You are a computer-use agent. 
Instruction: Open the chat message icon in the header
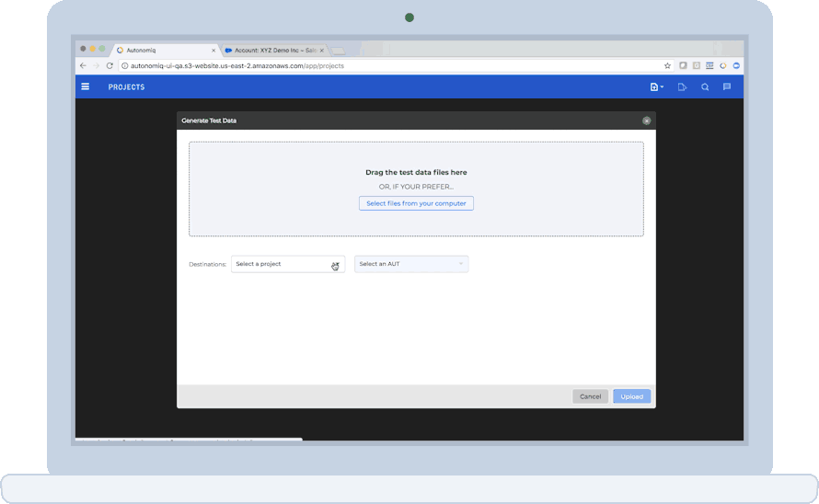coord(727,86)
